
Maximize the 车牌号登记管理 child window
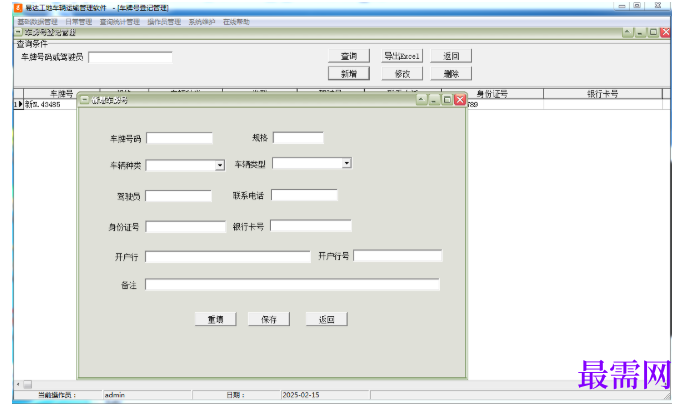click(653, 32)
